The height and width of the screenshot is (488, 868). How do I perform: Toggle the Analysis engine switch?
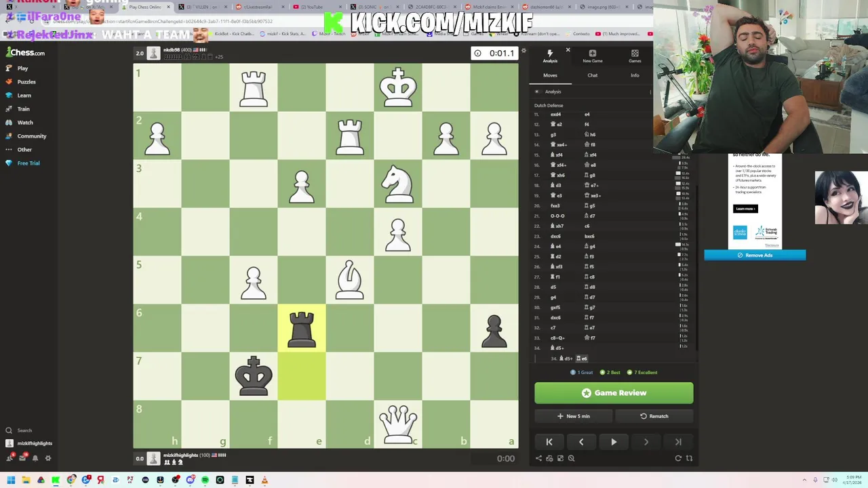[x=537, y=91]
